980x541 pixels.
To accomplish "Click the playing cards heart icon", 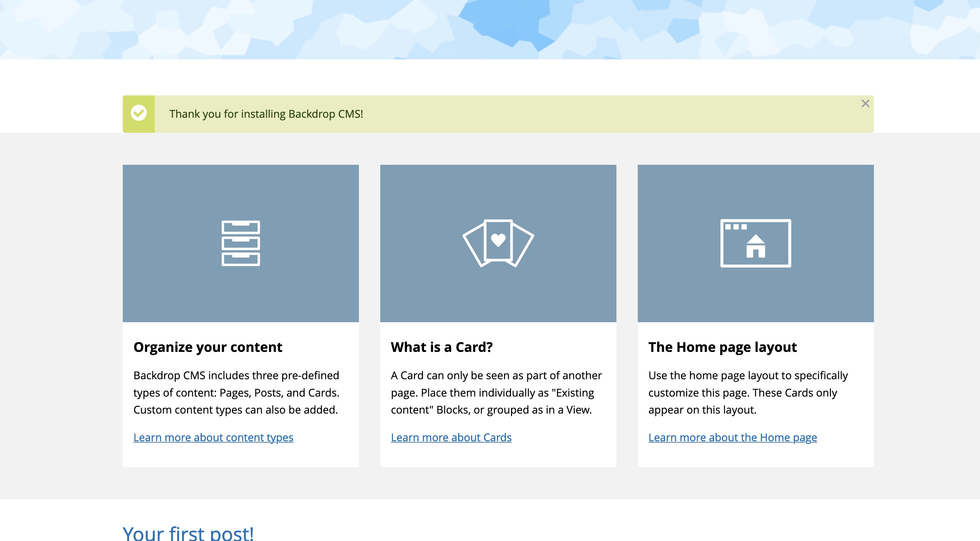I will (x=498, y=243).
